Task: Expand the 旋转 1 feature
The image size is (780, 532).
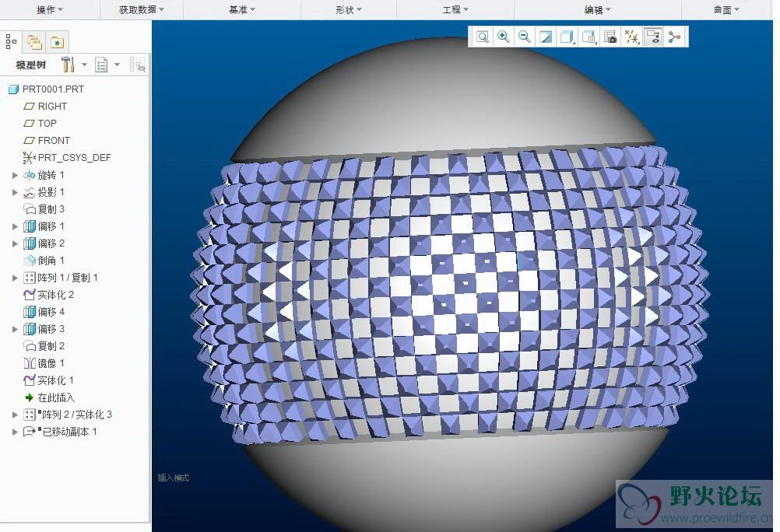Action: [15, 175]
